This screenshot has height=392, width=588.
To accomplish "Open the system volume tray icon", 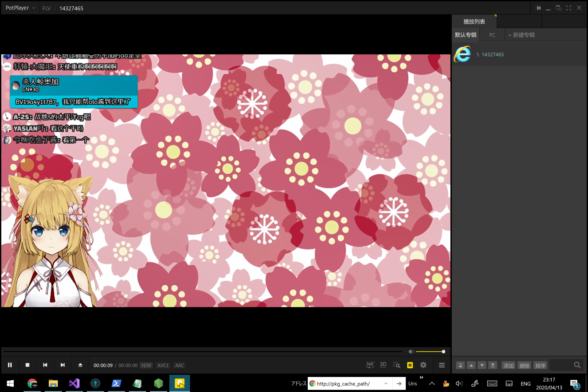I will (x=459, y=383).
